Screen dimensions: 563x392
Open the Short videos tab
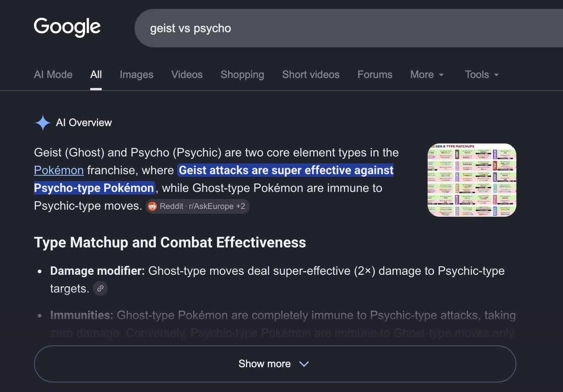(x=311, y=75)
